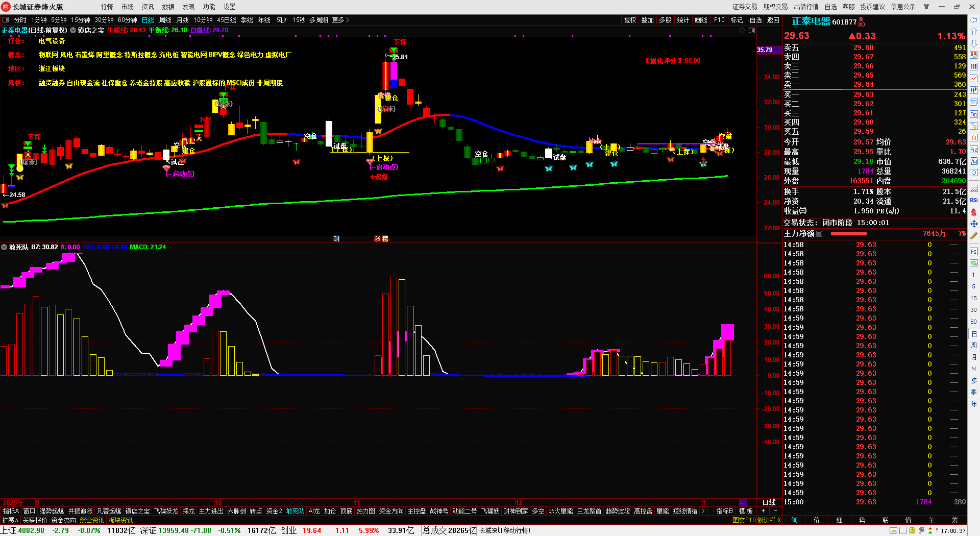The image size is (980, 536).
Task: Open the 标记 marker dropdown
Action: pyautogui.click(x=737, y=20)
